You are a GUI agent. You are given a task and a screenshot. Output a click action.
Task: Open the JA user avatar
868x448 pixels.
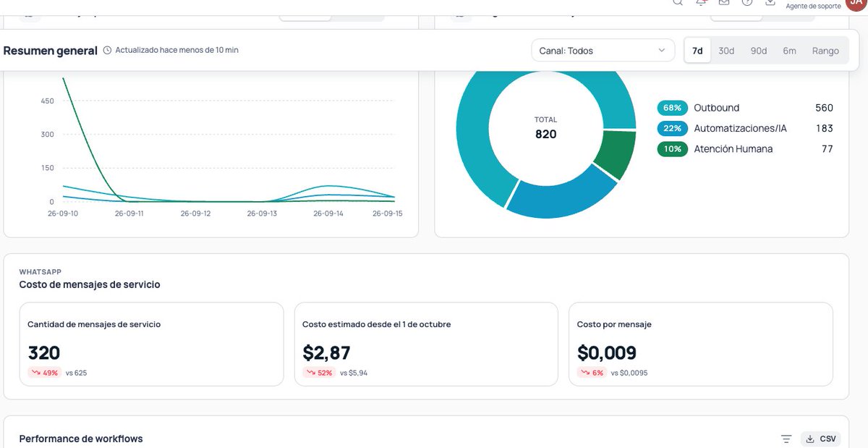(x=856, y=4)
